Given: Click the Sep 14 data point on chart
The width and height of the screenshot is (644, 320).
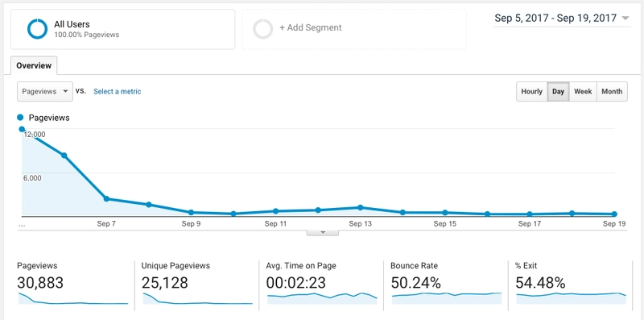Looking at the screenshot, I should (x=403, y=213).
